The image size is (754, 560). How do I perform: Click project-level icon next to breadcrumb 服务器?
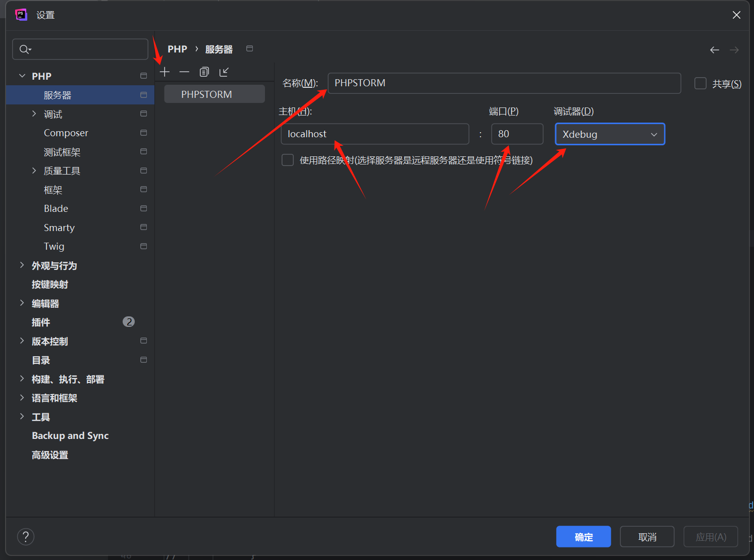[x=249, y=48]
